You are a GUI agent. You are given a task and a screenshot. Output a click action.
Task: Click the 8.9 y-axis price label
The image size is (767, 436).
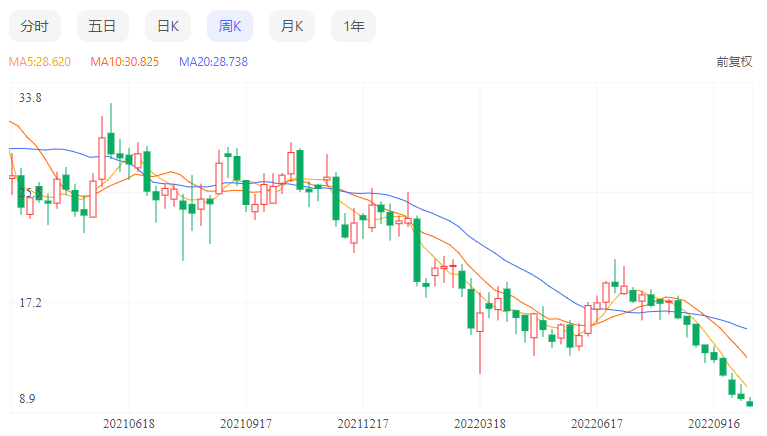[x=27, y=399]
